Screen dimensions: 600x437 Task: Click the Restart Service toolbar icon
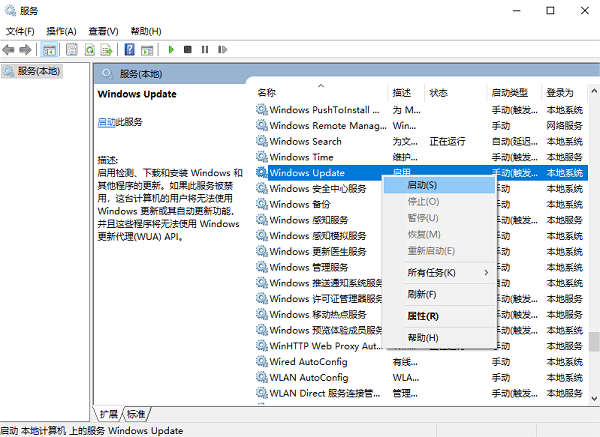219,49
